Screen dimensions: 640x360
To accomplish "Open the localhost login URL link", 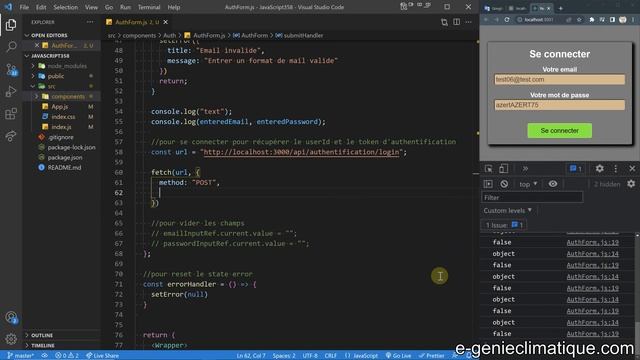I will pyautogui.click(x=301, y=152).
